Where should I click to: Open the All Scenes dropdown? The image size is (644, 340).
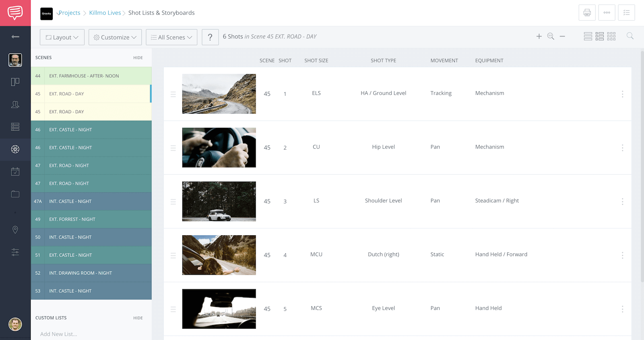pyautogui.click(x=171, y=37)
